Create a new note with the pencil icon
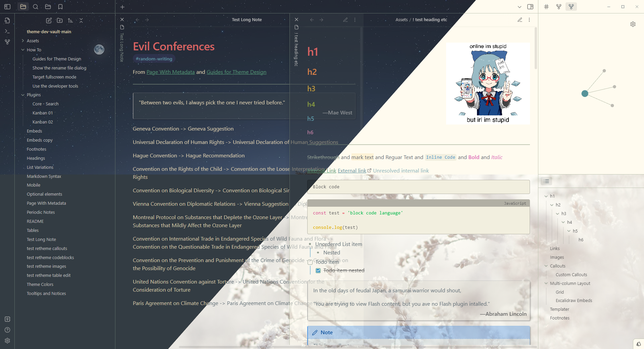This screenshot has height=349, width=644. click(x=49, y=20)
